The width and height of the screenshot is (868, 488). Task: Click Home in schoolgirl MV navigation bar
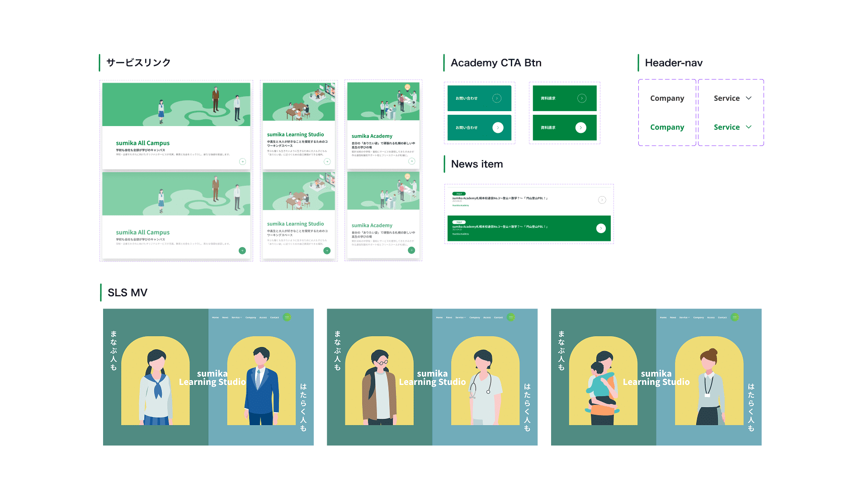pos(216,318)
